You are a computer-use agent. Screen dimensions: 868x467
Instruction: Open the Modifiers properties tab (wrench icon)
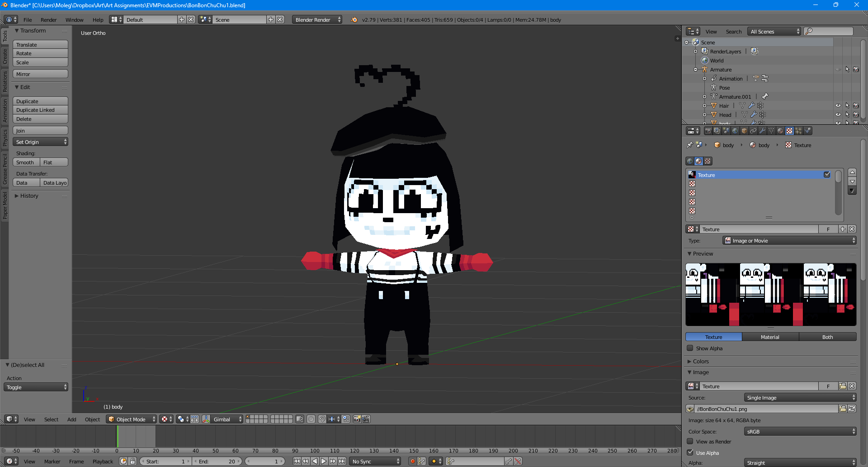click(x=762, y=131)
